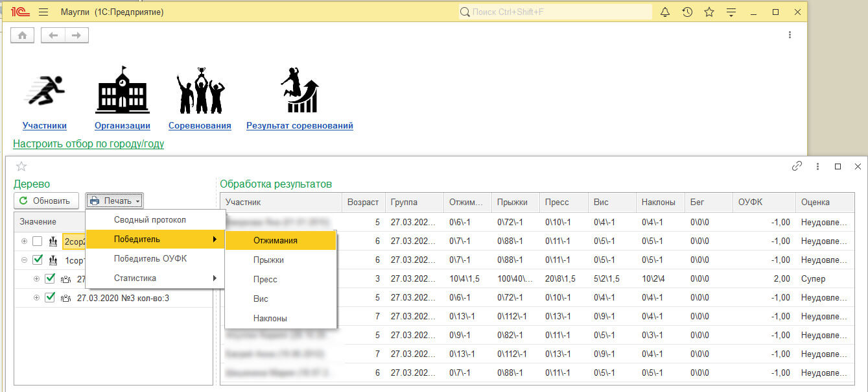Click the Настроить отбор по городу/году link
Screen dimensions: 868x392
88,144
